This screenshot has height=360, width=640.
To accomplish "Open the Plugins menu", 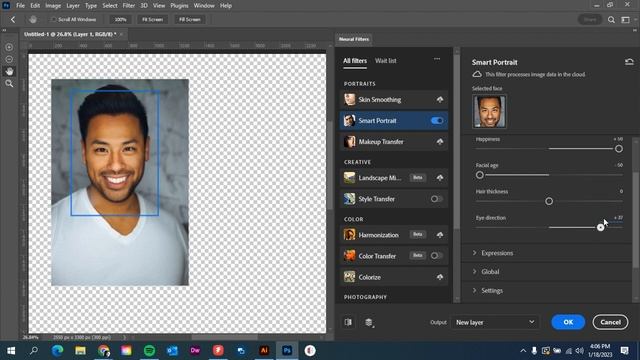I will click(180, 6).
